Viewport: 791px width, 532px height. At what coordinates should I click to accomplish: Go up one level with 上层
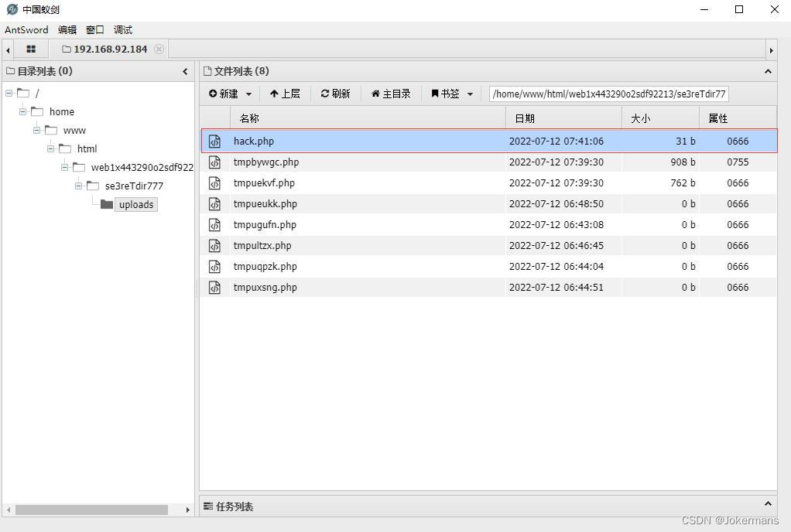point(285,94)
